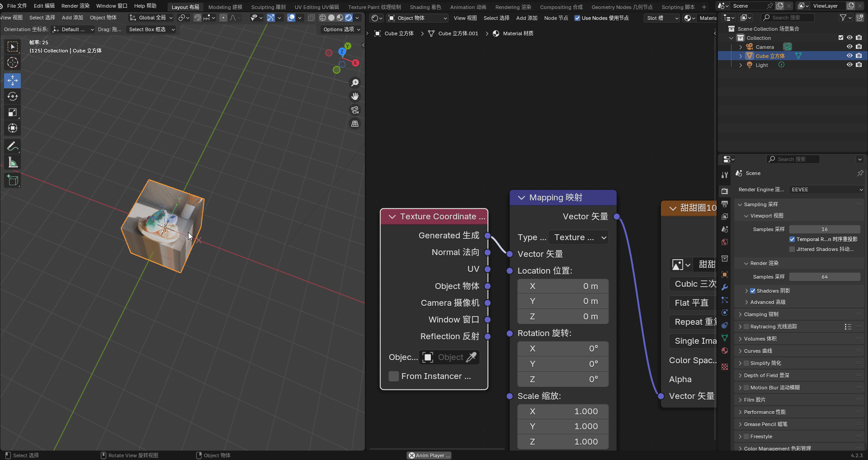The image size is (868, 460).
Task: Select the Measure tool
Action: click(x=13, y=162)
